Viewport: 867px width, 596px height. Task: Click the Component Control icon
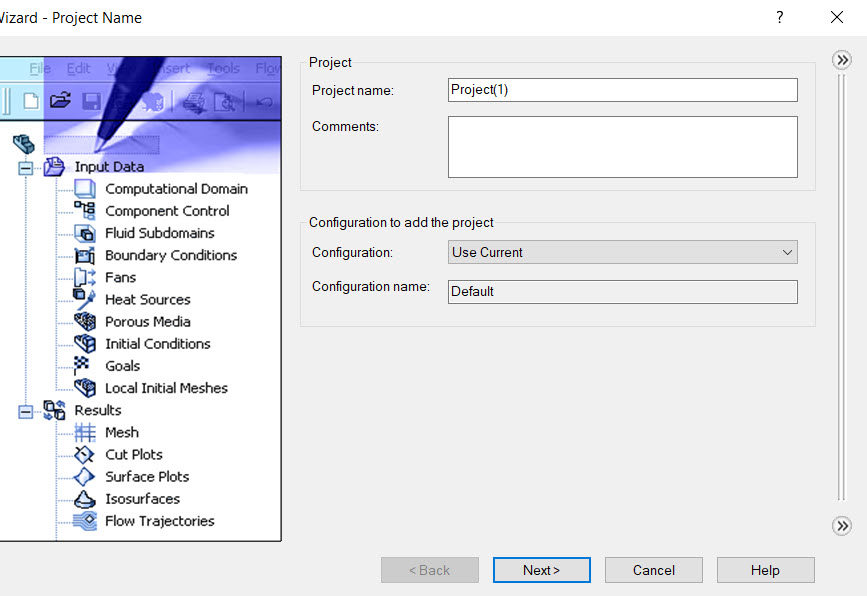click(85, 211)
